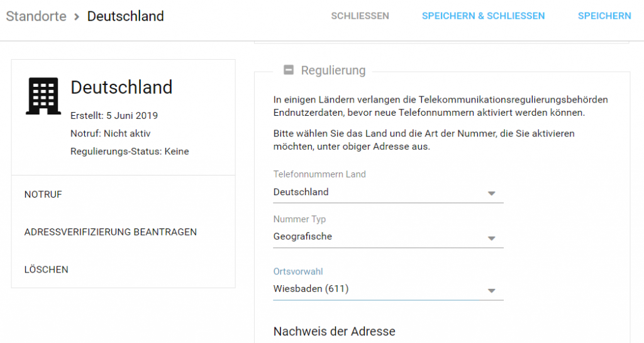
Task: Save changes with the SPEICHERN button
Action: click(x=604, y=16)
